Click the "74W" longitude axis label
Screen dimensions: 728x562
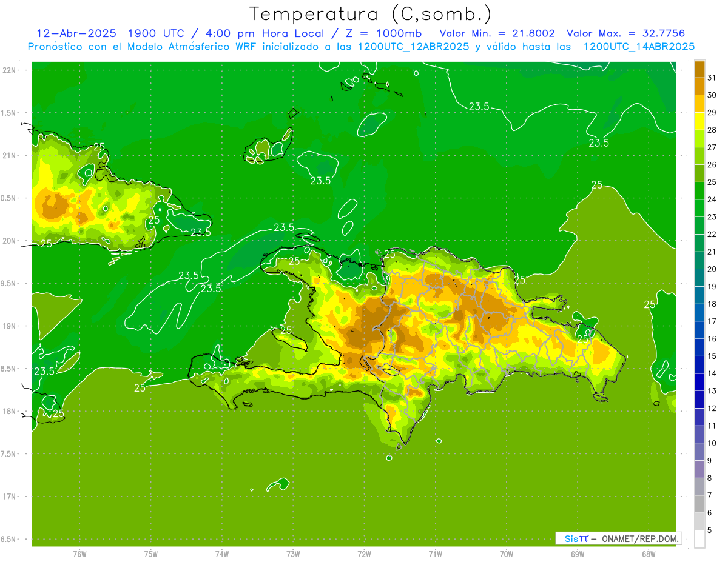click(x=221, y=554)
